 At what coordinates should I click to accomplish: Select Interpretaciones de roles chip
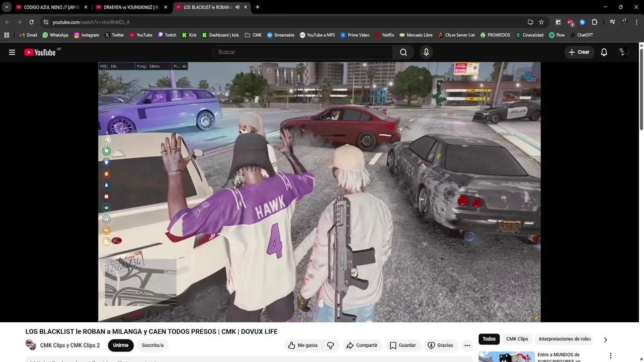(x=565, y=339)
